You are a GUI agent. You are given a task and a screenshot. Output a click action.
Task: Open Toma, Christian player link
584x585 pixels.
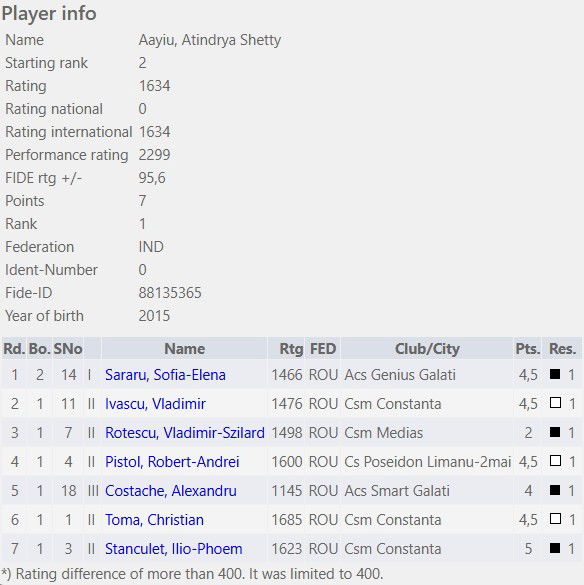tap(154, 520)
